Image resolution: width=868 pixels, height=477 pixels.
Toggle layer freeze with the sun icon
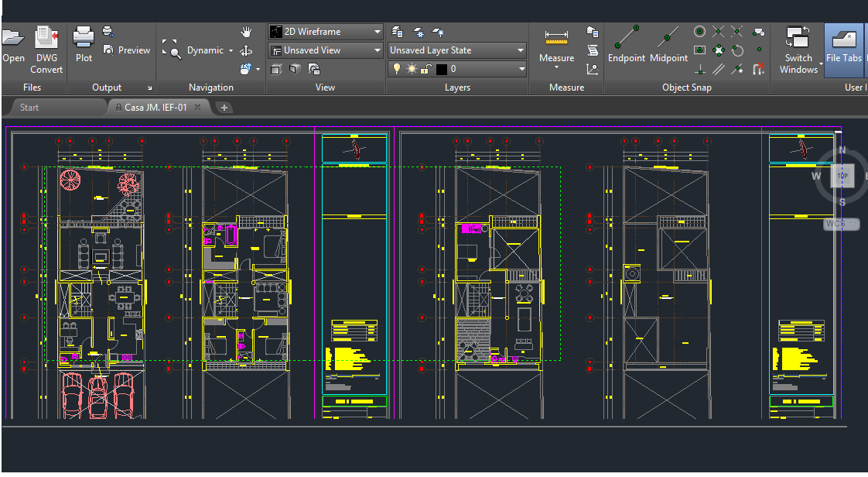point(412,68)
